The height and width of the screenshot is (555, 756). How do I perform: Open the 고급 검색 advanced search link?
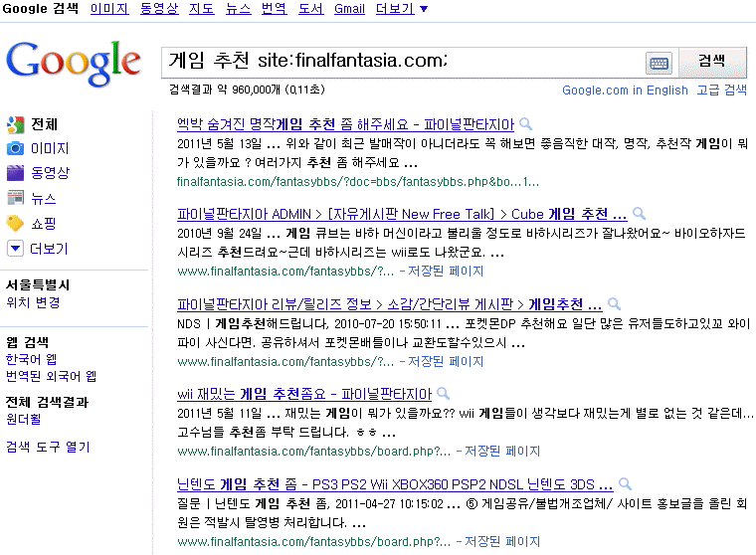(721, 91)
